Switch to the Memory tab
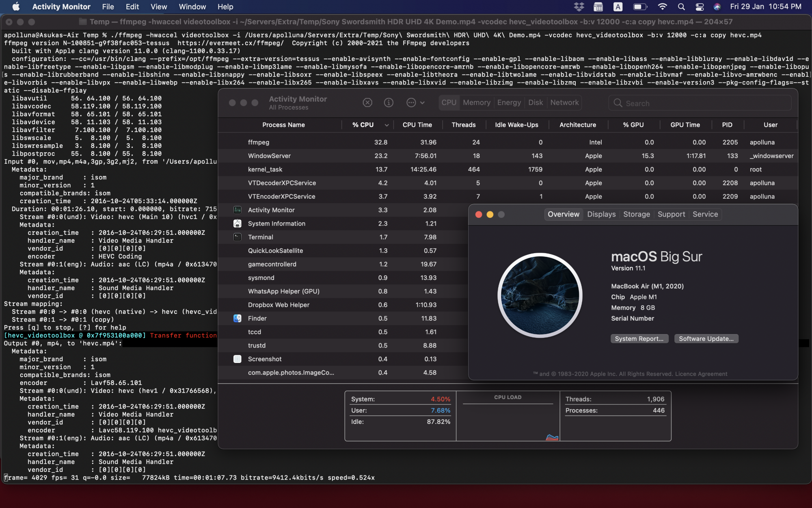The image size is (812, 508). pos(477,102)
